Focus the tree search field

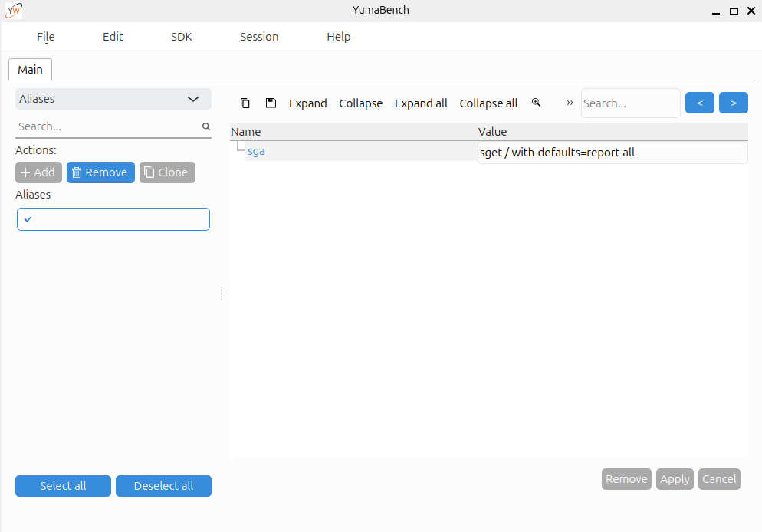630,103
